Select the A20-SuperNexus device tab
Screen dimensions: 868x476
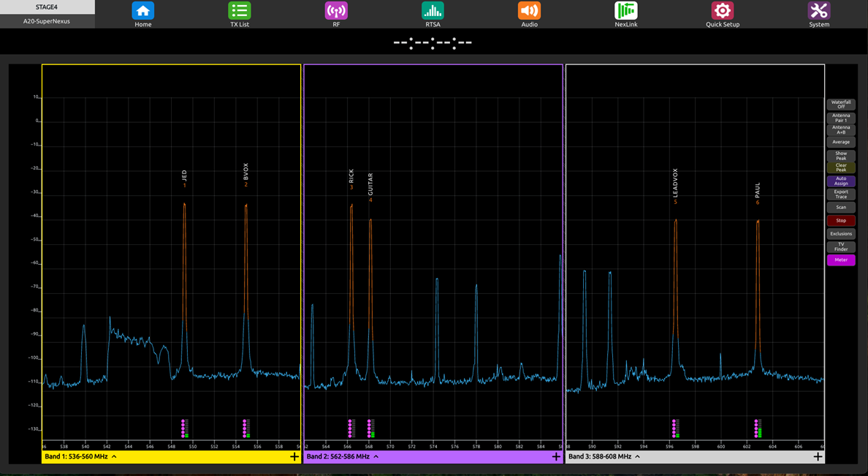47,21
